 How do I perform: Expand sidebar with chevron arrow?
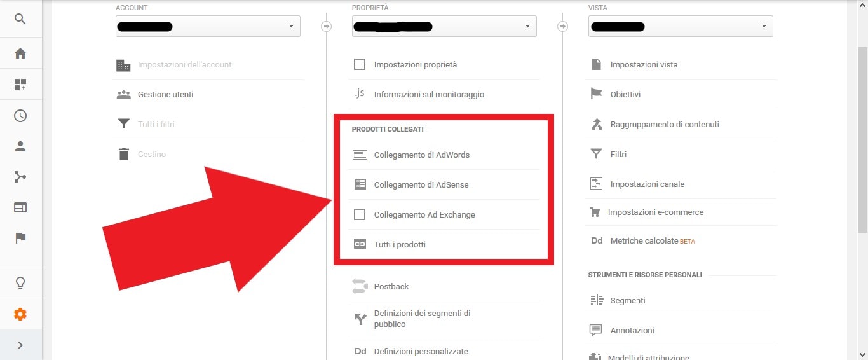20,345
